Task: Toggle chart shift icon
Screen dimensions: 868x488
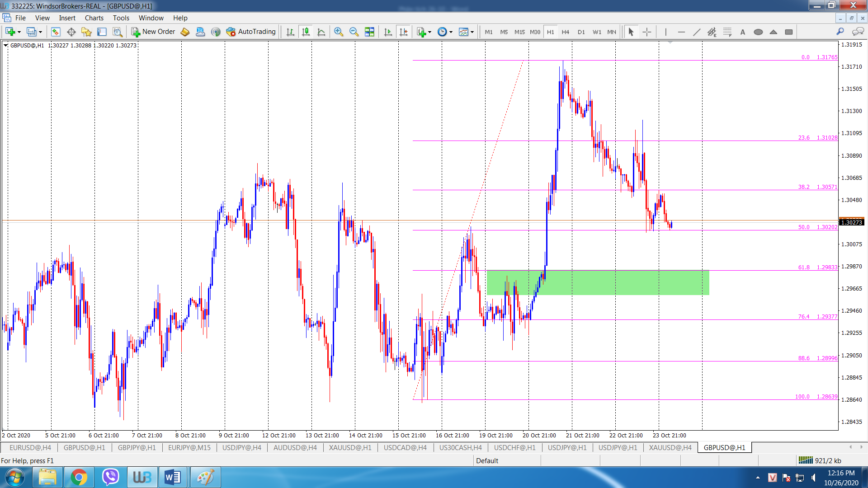Action: pyautogui.click(x=403, y=32)
